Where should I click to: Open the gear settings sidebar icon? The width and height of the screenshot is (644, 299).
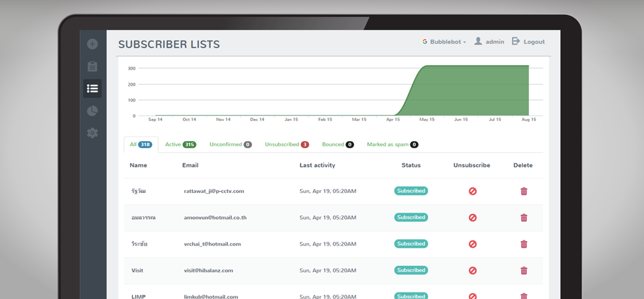[92, 133]
